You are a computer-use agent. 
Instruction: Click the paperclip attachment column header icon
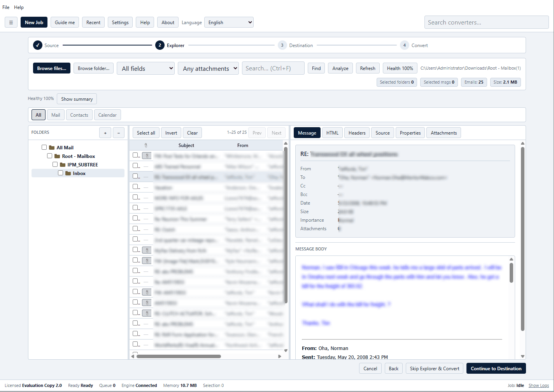point(146,145)
